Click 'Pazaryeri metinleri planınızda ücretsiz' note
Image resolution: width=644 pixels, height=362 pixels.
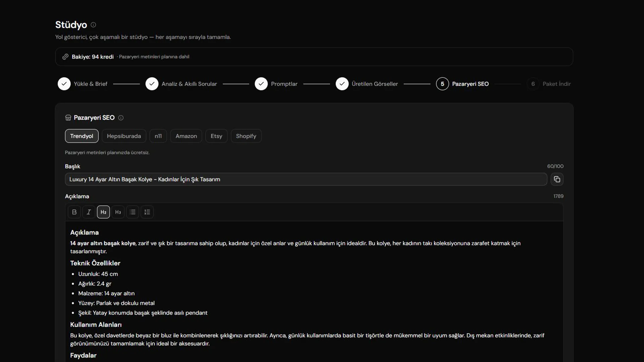click(107, 153)
